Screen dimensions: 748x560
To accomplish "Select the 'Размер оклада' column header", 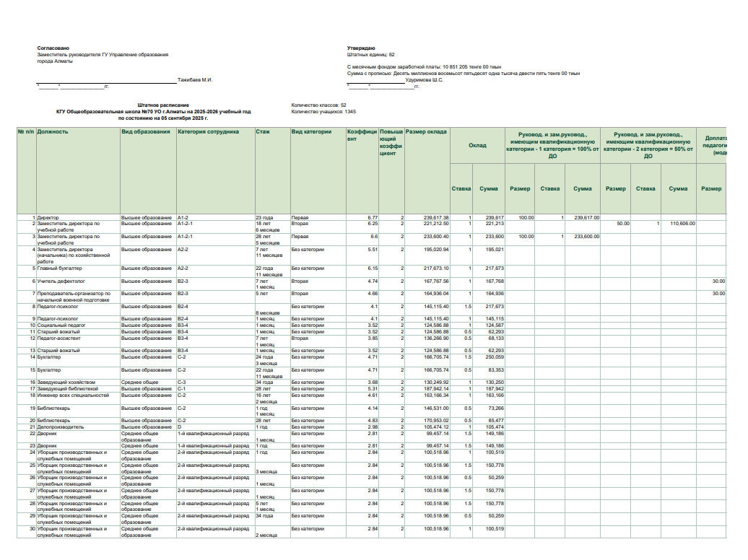I will point(426,132).
